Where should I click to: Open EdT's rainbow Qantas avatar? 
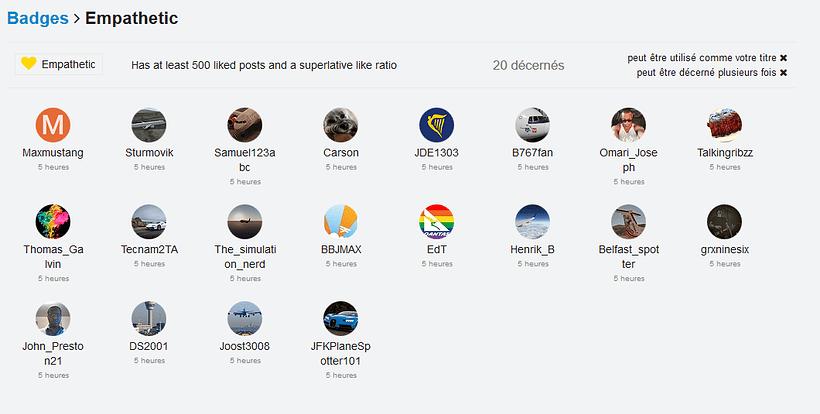pyautogui.click(x=437, y=222)
